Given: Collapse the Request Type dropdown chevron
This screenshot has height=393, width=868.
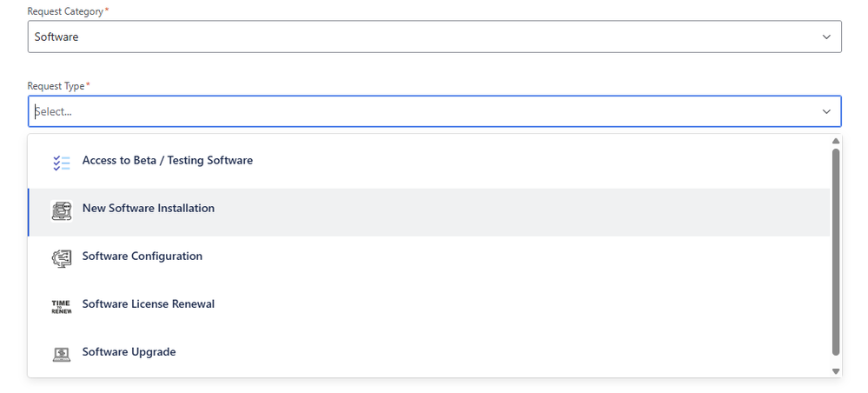Looking at the screenshot, I should [x=825, y=111].
